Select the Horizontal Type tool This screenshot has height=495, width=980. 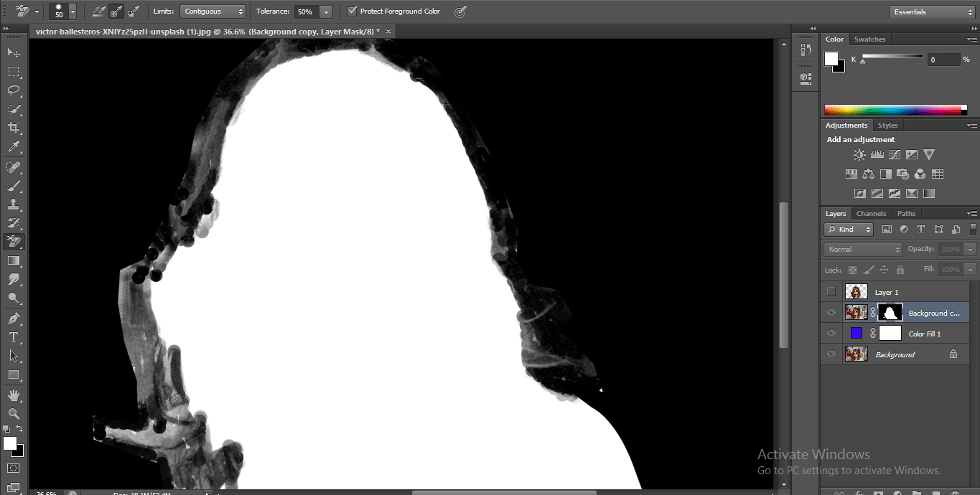point(14,336)
